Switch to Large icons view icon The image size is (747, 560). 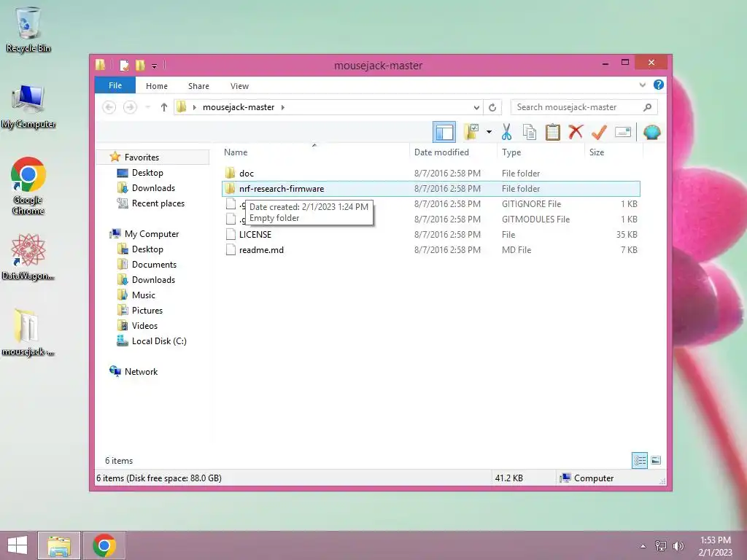pos(656,461)
